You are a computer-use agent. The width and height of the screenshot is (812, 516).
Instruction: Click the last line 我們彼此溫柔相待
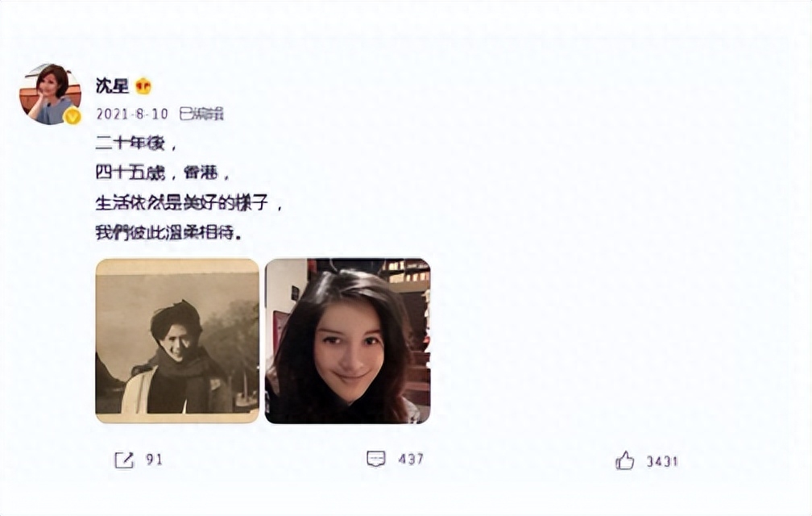pyautogui.click(x=169, y=233)
